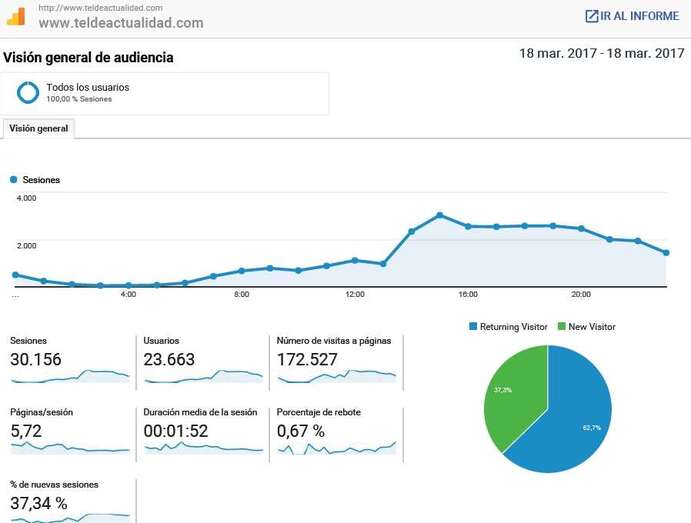
Task: Open the www.teldeactualidad.com site link
Action: pos(120,23)
